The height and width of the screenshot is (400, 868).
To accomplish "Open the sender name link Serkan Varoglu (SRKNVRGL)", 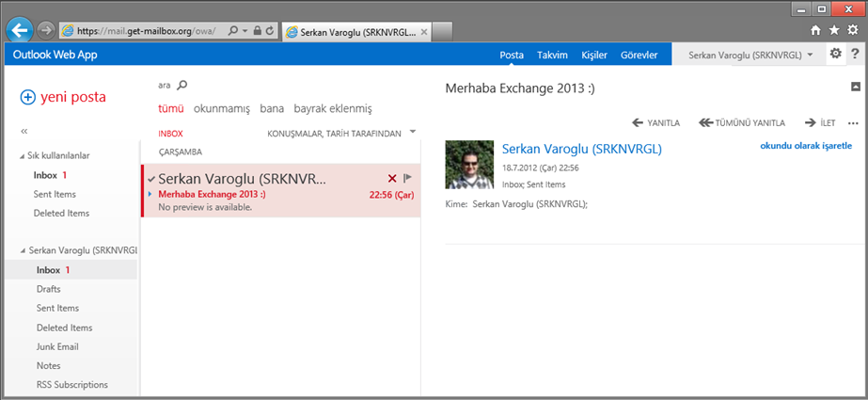I will pyautogui.click(x=582, y=149).
